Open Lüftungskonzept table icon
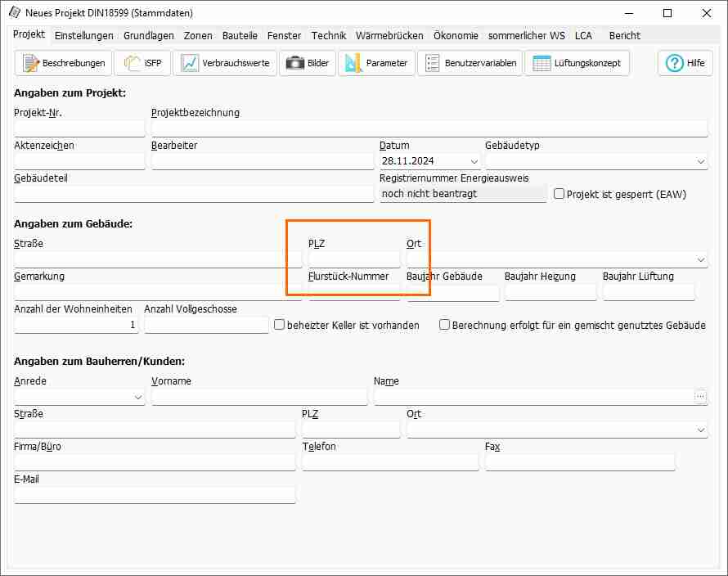The image size is (728, 576). 541,63
